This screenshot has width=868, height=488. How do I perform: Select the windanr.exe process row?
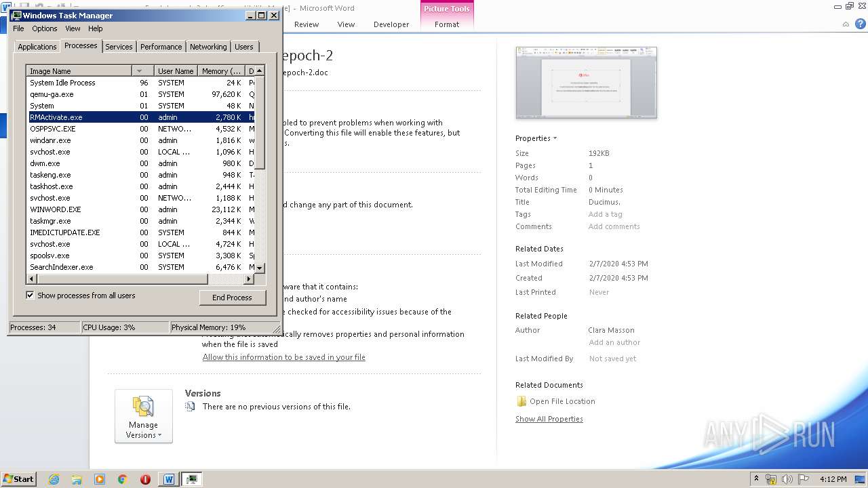click(140, 140)
